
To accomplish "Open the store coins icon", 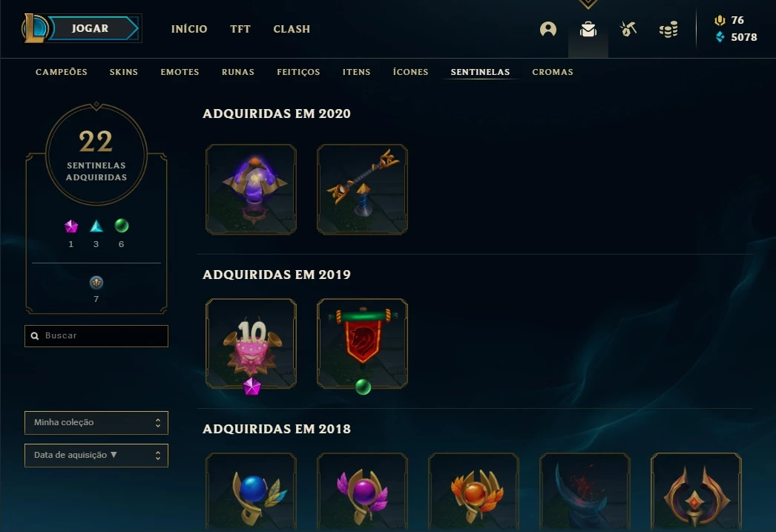I will [x=668, y=30].
